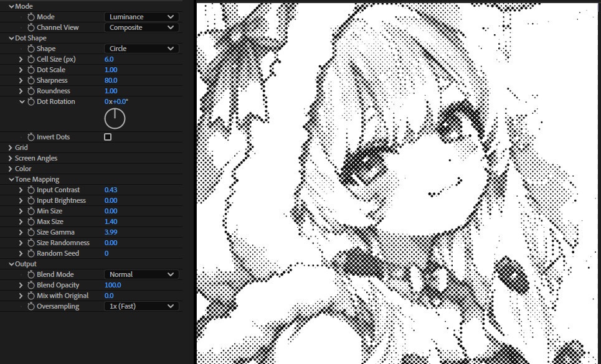Expand the Dot Scale property
Viewport: 601px width, 364px height.
21,70
